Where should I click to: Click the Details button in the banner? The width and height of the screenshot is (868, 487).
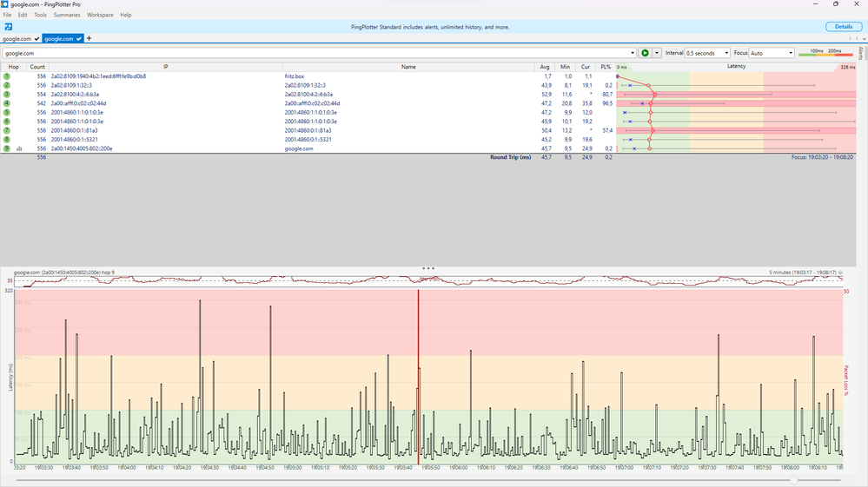(843, 27)
